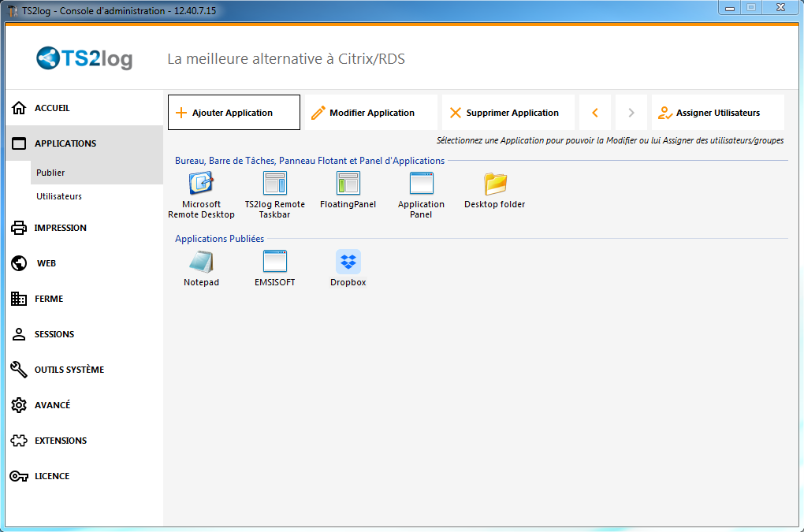804x532 pixels.
Task: Open the Applications menu section
Action: [x=84, y=143]
